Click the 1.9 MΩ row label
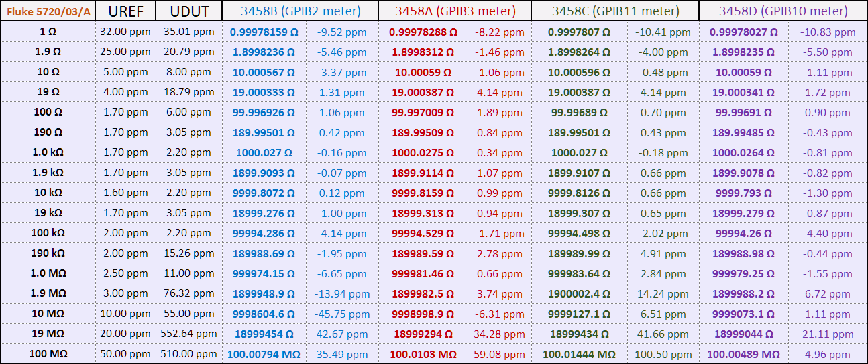Viewport: 868px width, 364px height. pyautogui.click(x=48, y=293)
